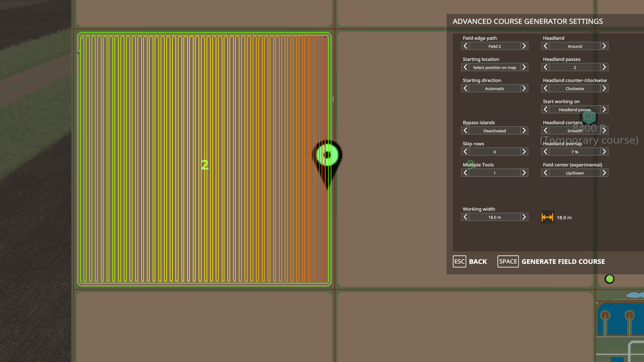
Task: Click the green circle map marker
Action: [x=609, y=279]
